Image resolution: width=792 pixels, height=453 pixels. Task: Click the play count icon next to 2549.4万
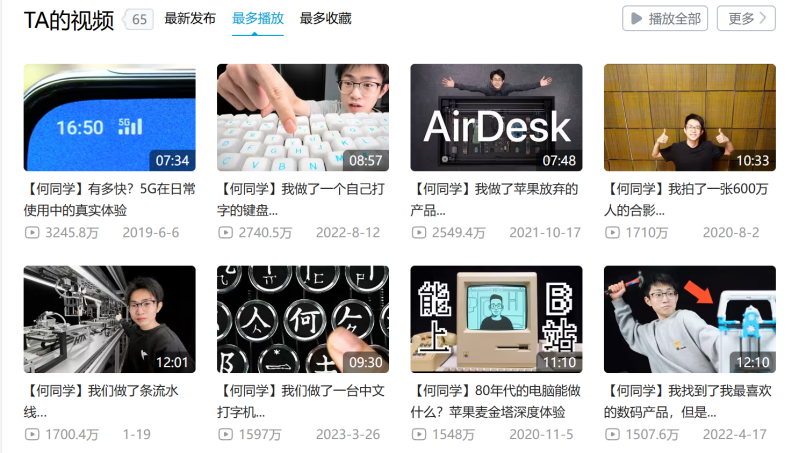click(x=419, y=233)
